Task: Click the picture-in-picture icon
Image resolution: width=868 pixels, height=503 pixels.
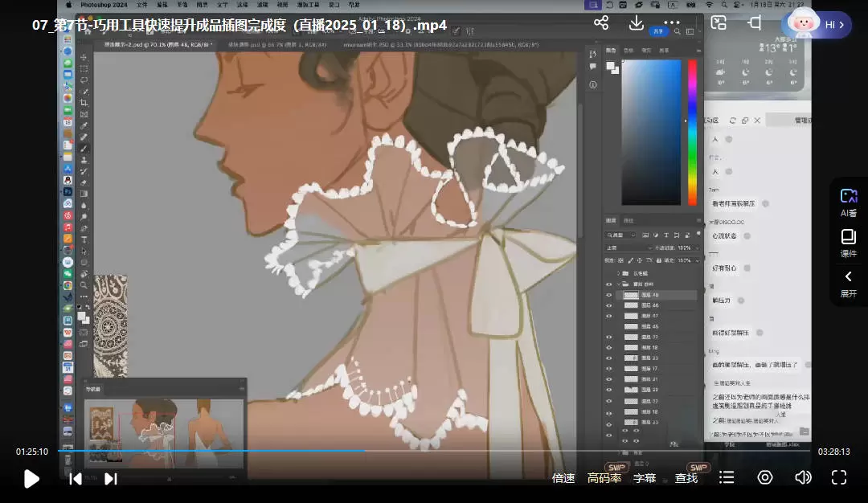Action: pyautogui.click(x=719, y=23)
